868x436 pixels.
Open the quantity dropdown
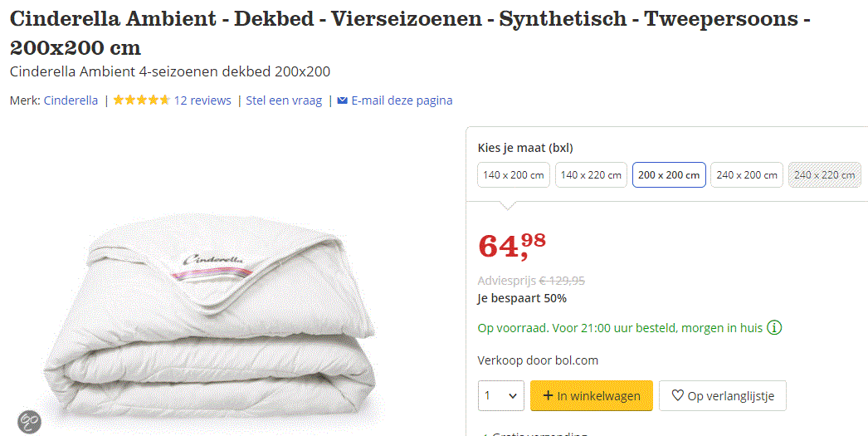point(501,396)
